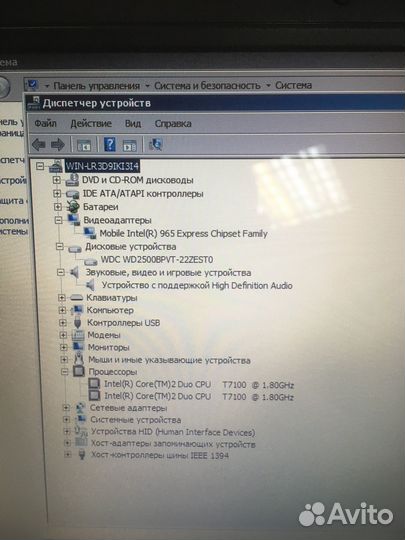The height and width of the screenshot is (540, 405).
Task: Select the second Core(TM)2 Duo T7100 entry
Action: coord(199,396)
